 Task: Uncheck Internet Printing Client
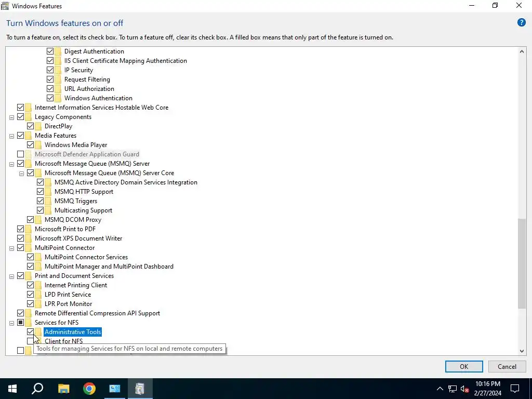tap(30, 285)
